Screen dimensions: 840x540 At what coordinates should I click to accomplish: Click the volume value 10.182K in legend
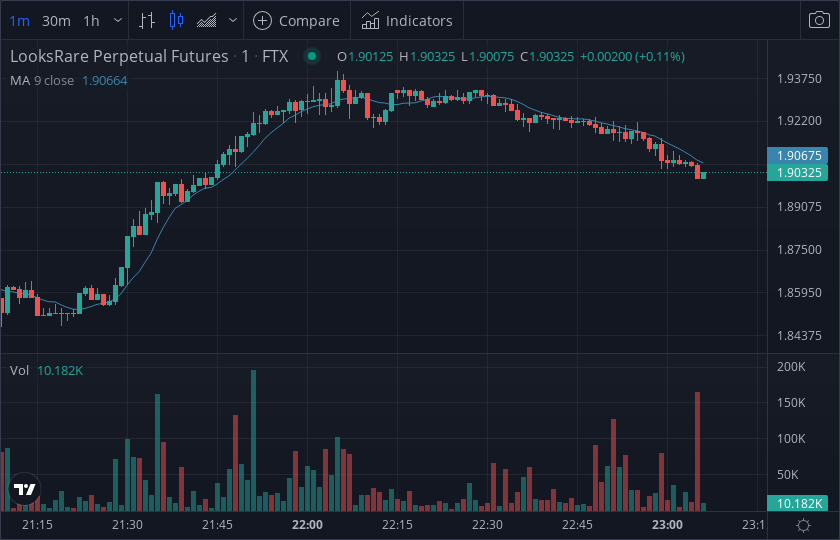point(60,371)
